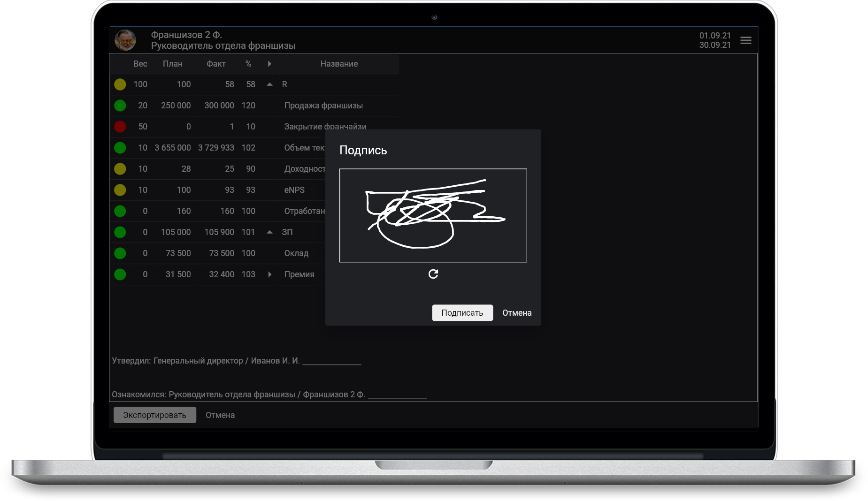Click the Название column header
The image size is (868, 501).
(x=339, y=64)
